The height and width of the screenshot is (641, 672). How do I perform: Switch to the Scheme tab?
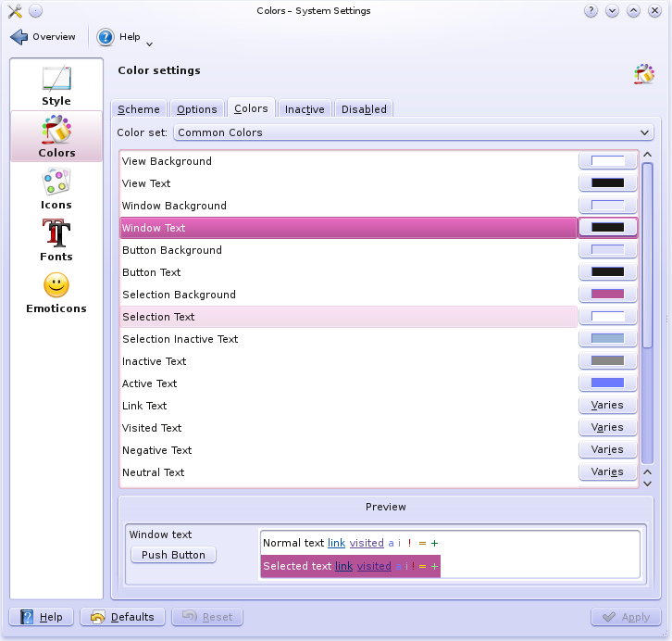click(139, 109)
